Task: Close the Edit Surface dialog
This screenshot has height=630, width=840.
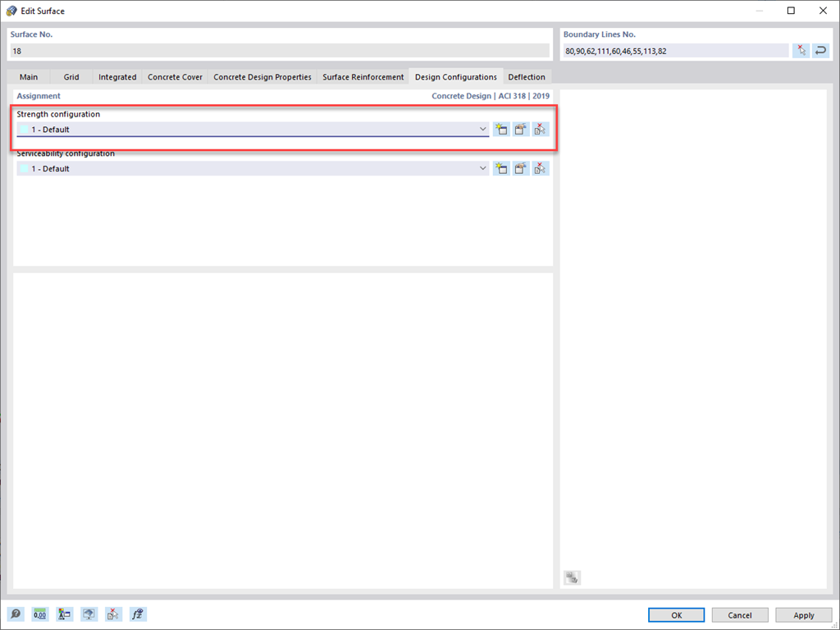Action: click(823, 11)
